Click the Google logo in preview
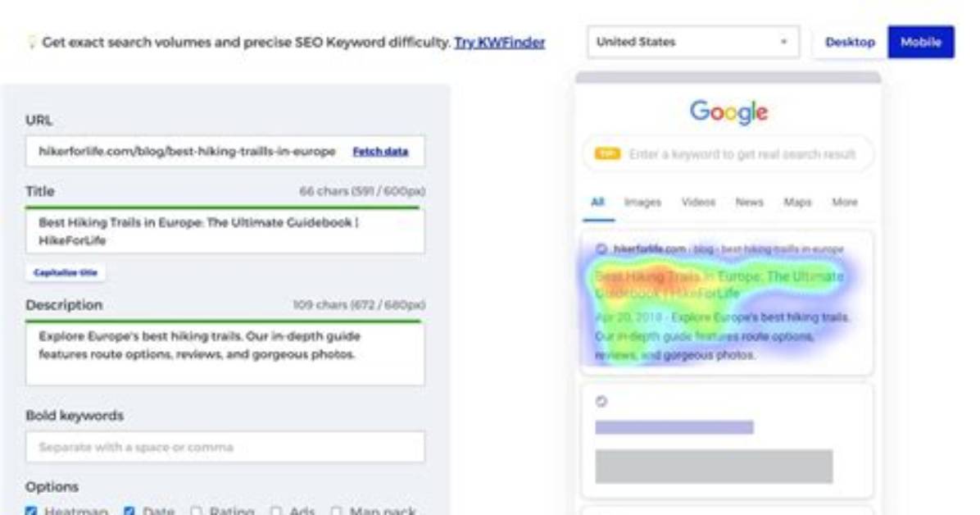 tap(728, 112)
